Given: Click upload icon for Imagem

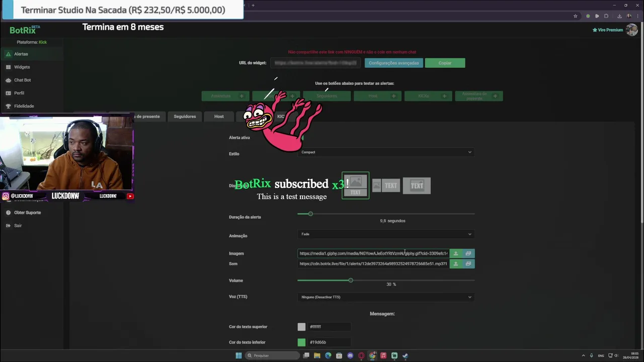Looking at the screenshot, I should pyautogui.click(x=456, y=253).
